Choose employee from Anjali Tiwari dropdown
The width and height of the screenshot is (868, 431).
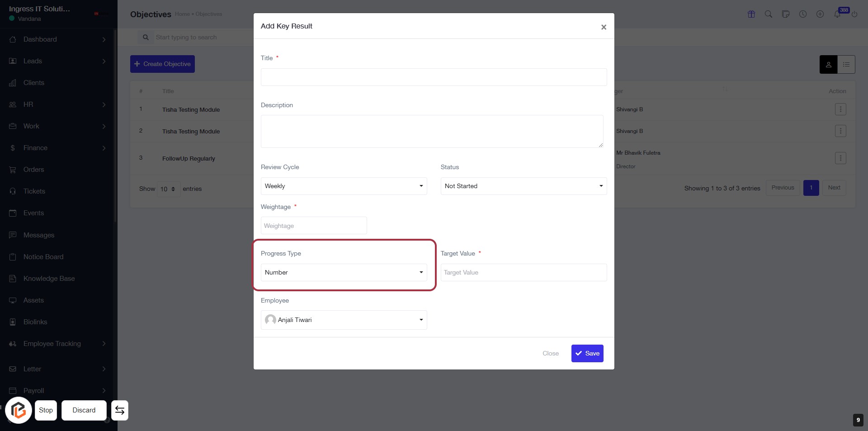pos(344,320)
